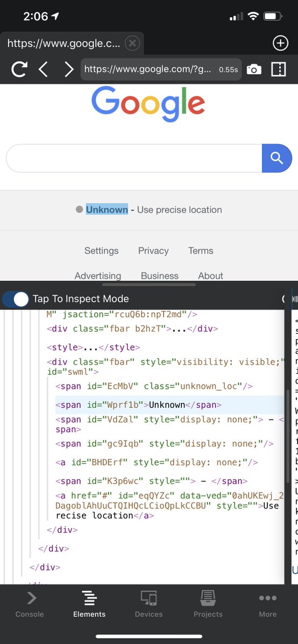Reload the page with the refresh icon

click(19, 69)
